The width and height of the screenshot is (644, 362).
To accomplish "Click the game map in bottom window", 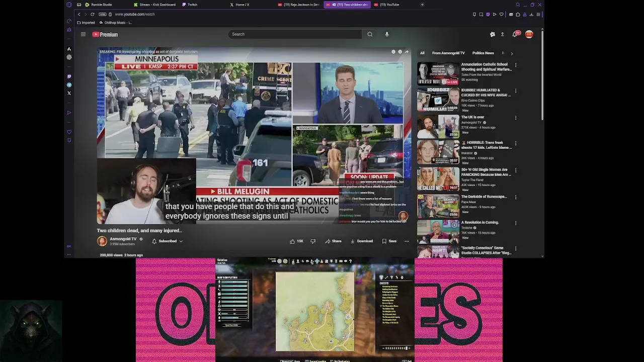I will pos(315,312).
